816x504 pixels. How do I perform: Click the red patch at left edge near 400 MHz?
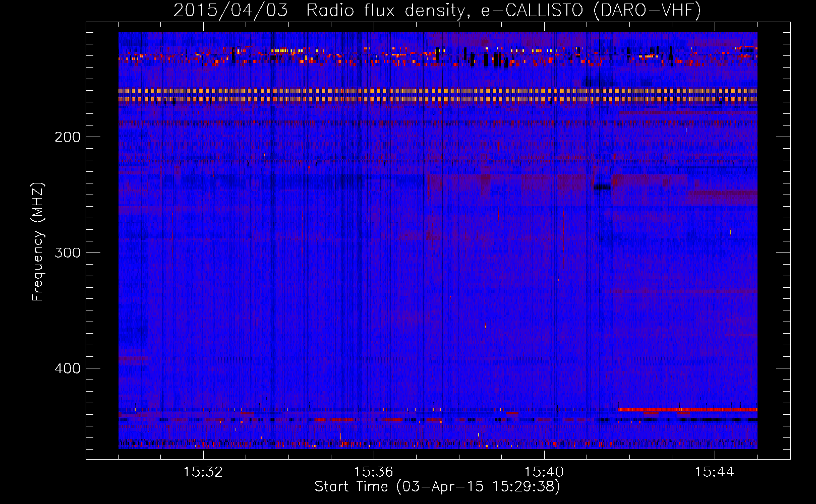tap(133, 359)
